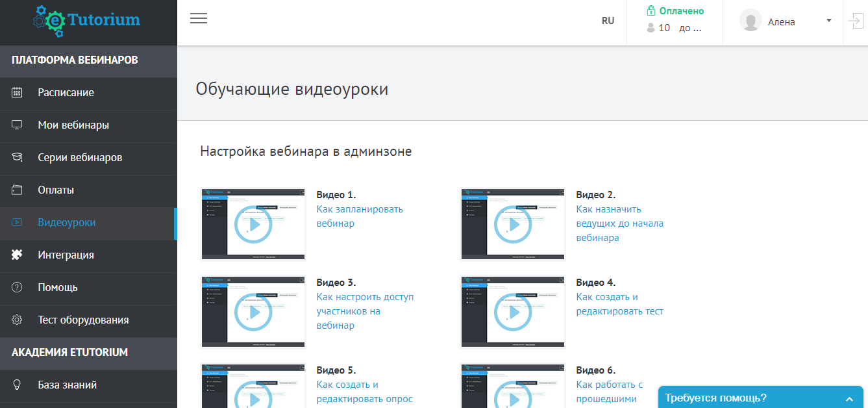Open Помощь using the question mark icon

pyautogui.click(x=16, y=288)
